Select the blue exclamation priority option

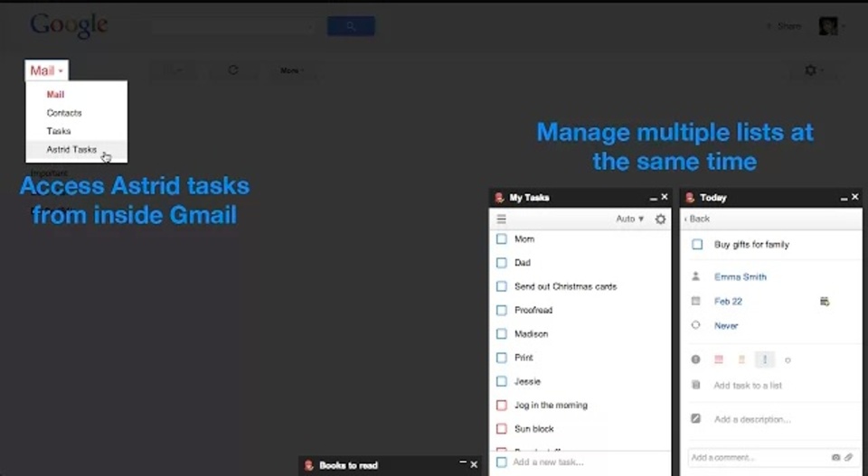click(x=765, y=359)
